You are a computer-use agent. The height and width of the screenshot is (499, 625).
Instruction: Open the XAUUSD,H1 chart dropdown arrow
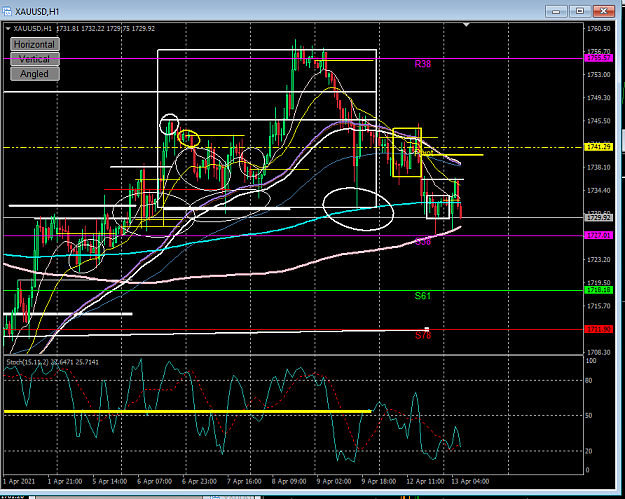click(x=8, y=29)
